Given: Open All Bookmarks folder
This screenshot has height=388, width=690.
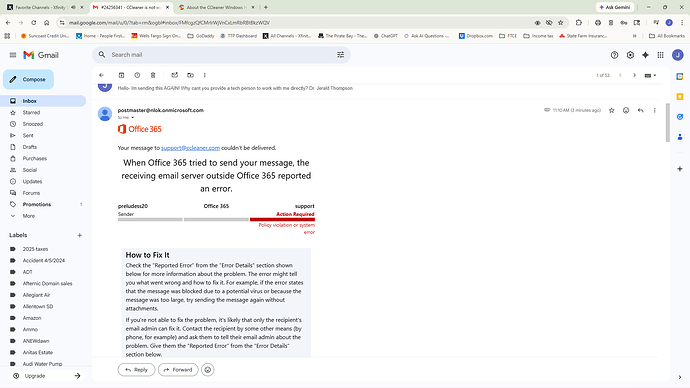Looking at the screenshot, I should tap(667, 36).
